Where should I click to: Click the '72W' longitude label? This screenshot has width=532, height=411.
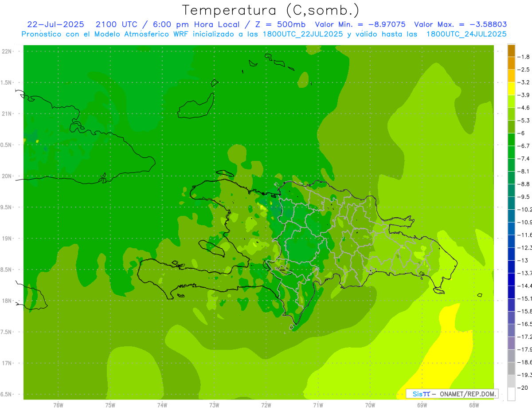click(x=266, y=405)
